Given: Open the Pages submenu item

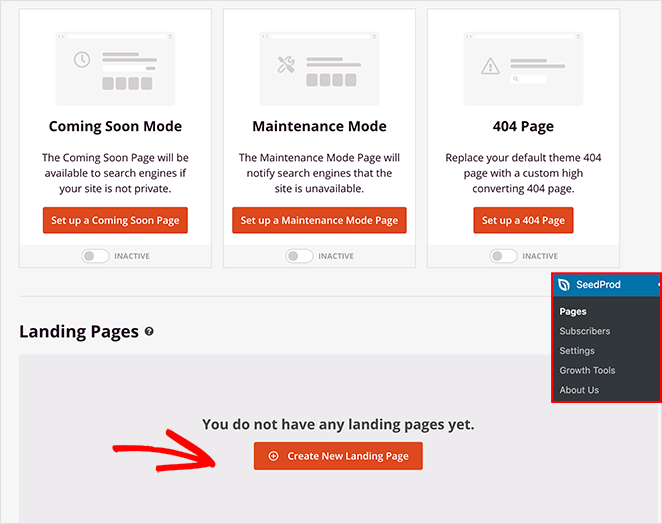Looking at the screenshot, I should [573, 312].
